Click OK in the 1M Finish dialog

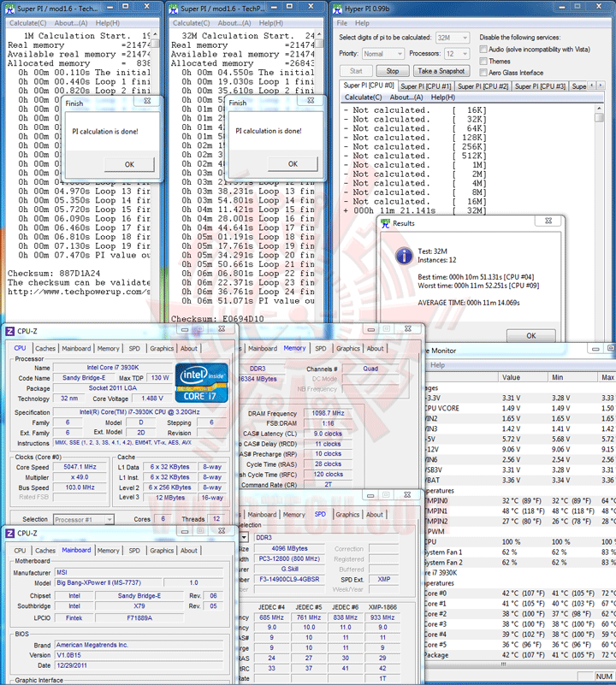click(129, 165)
